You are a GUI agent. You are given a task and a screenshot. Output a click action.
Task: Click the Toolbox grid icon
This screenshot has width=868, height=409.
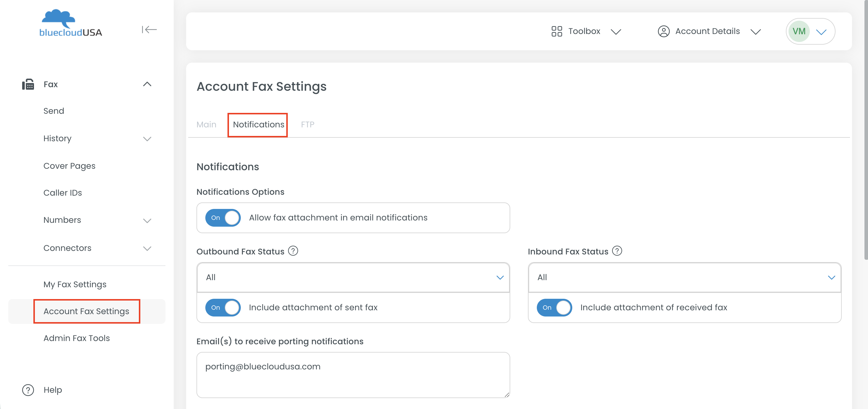click(556, 31)
